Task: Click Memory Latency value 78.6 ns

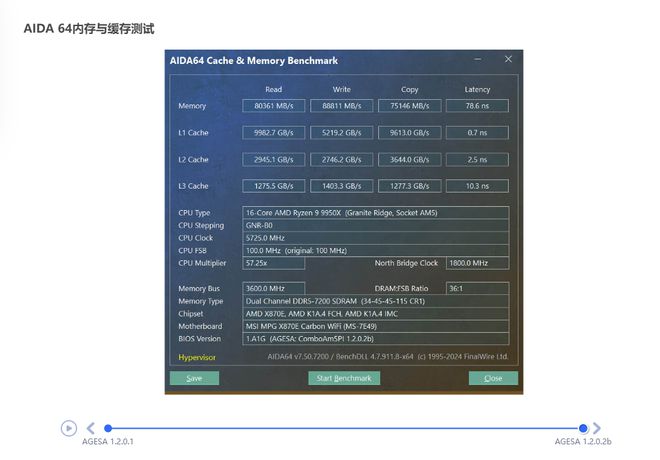Action: (x=477, y=106)
